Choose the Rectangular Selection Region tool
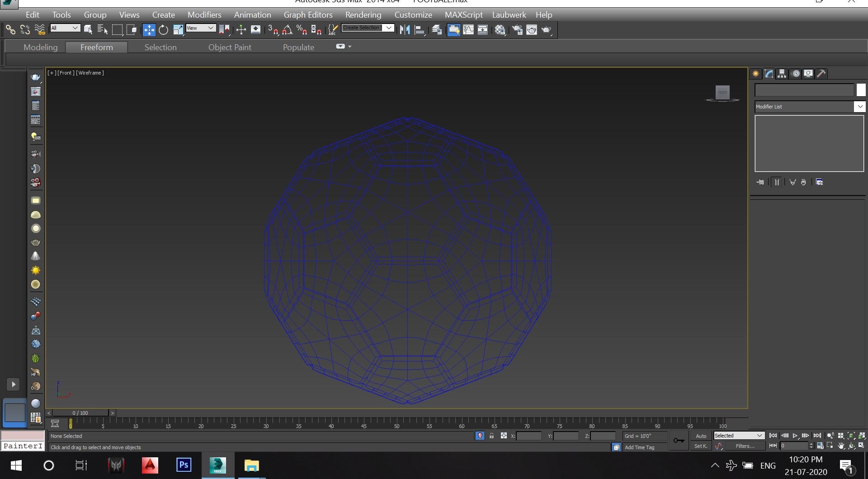 click(x=117, y=30)
